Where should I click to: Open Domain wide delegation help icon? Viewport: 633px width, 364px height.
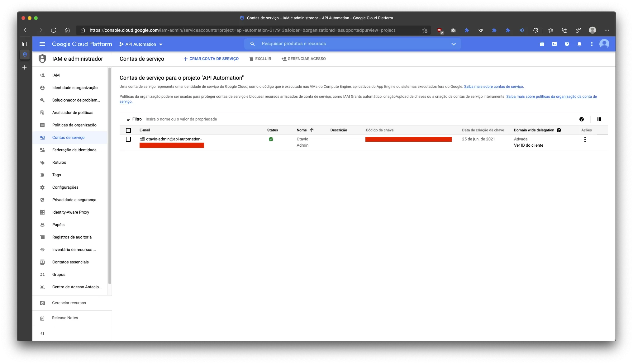tap(559, 130)
